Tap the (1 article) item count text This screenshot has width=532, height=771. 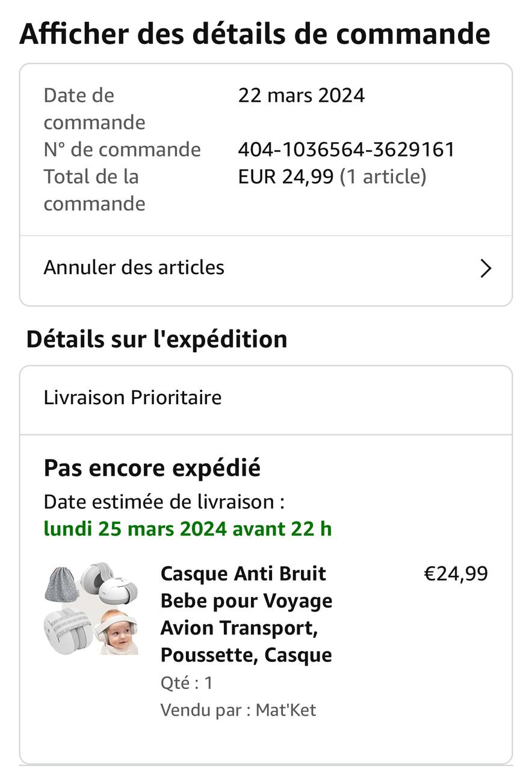click(x=383, y=176)
